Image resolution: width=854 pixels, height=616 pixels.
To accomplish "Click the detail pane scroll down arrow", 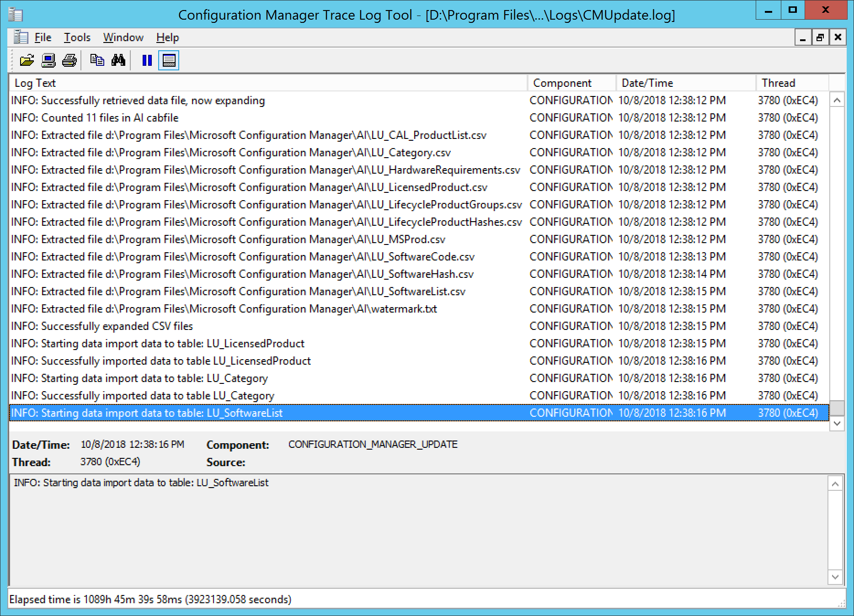I will pyautogui.click(x=835, y=577).
